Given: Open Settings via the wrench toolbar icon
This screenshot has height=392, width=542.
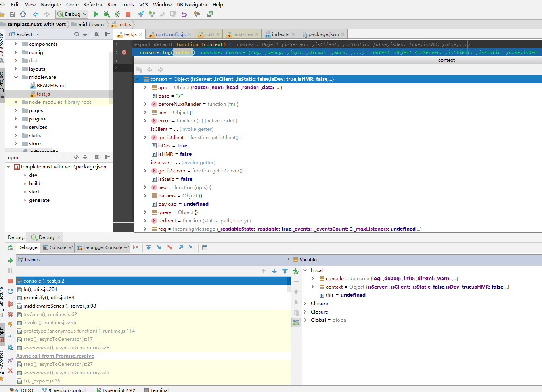Looking at the screenshot, I should point(197,14).
